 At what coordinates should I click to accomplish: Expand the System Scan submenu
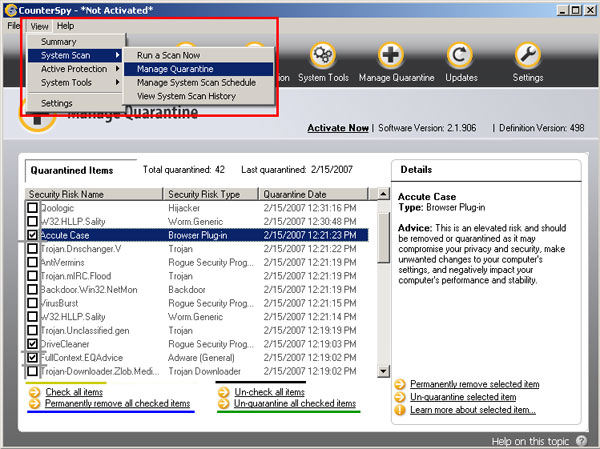coord(75,55)
